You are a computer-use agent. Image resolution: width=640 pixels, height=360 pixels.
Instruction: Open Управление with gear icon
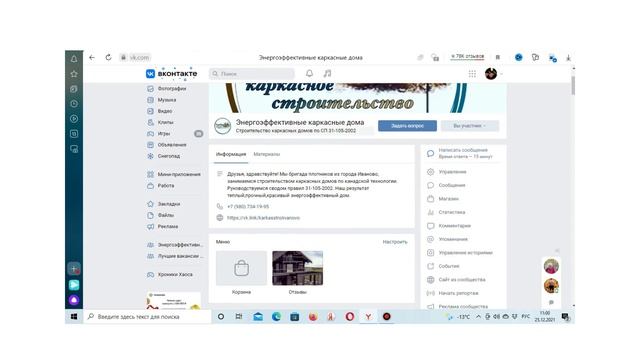coord(447,172)
